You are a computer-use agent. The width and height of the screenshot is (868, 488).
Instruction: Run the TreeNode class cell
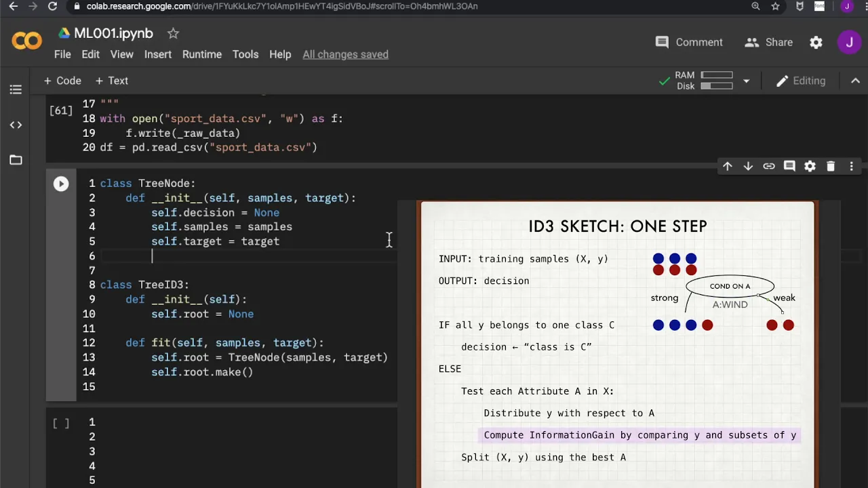pos(61,184)
